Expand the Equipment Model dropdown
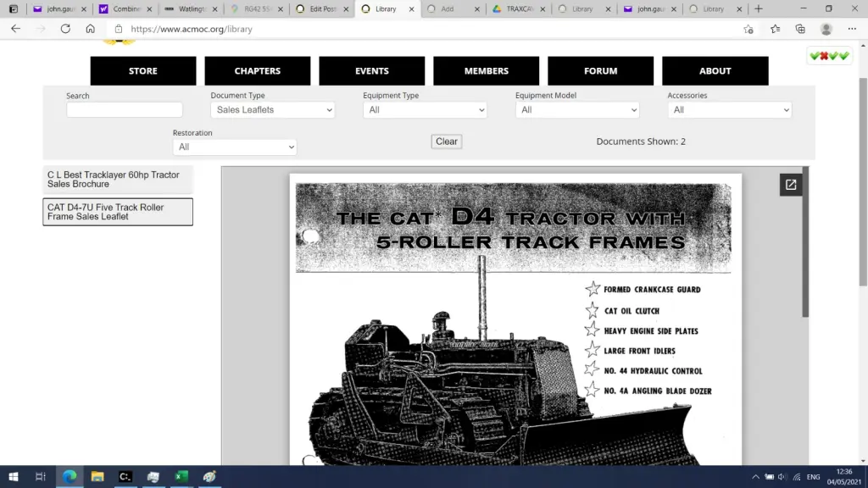Screen dimensions: 868x488 pos(577,110)
